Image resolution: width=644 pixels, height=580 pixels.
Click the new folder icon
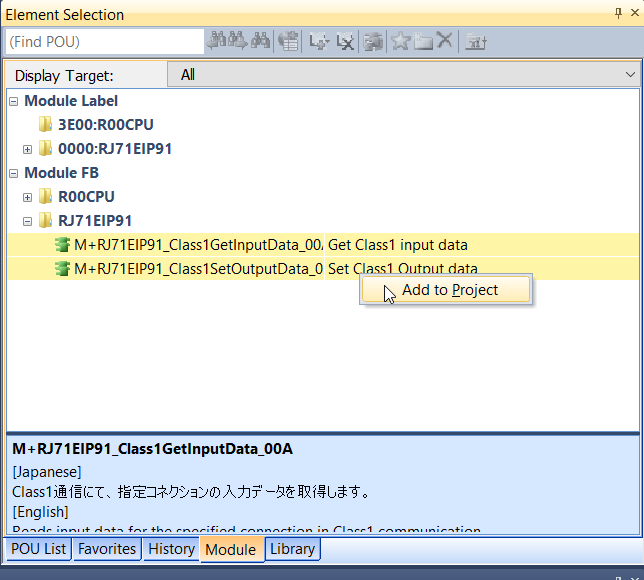(423, 41)
